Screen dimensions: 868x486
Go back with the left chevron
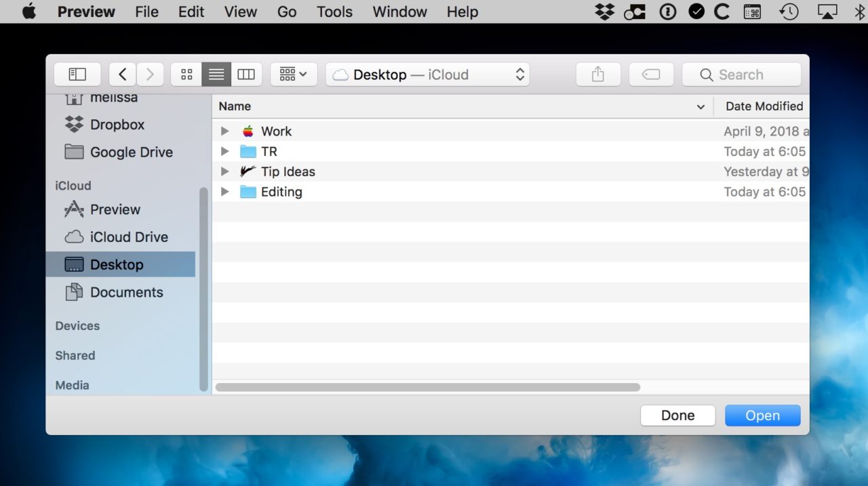coord(122,75)
